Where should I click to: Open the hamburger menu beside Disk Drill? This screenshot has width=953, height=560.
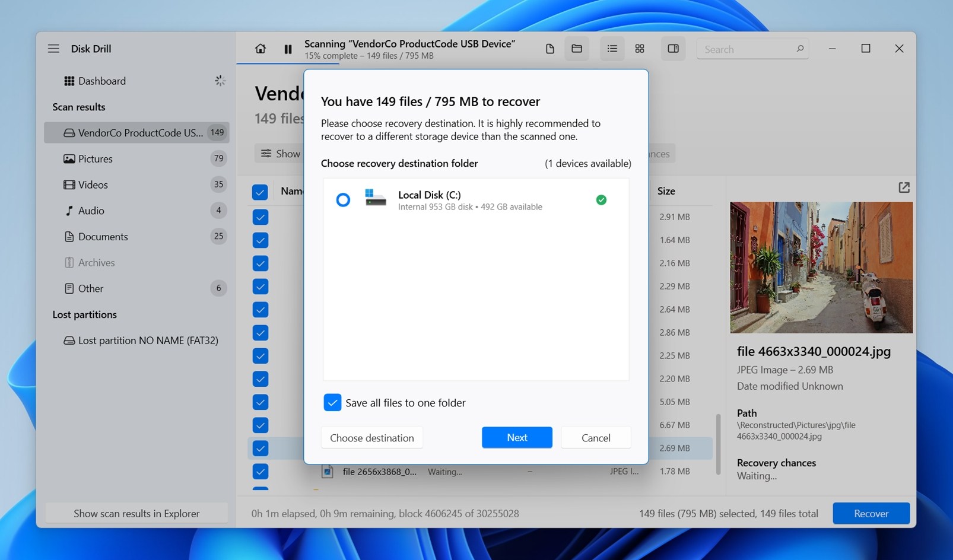[x=53, y=49]
